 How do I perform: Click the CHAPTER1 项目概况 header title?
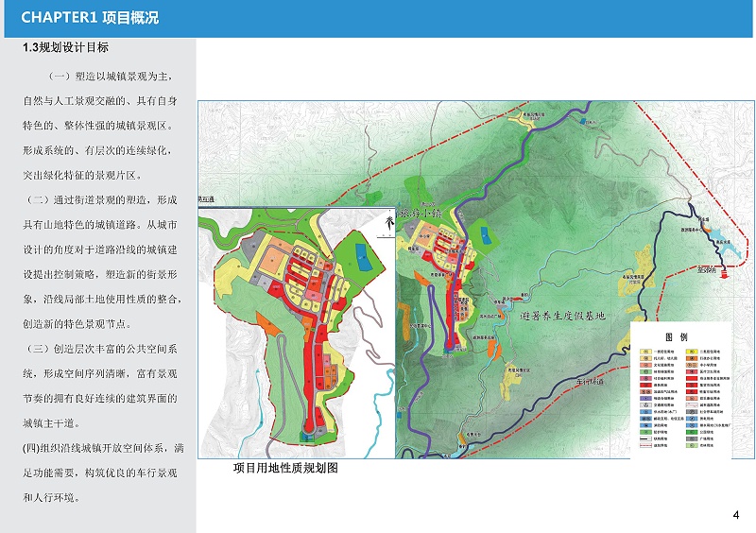(90, 18)
